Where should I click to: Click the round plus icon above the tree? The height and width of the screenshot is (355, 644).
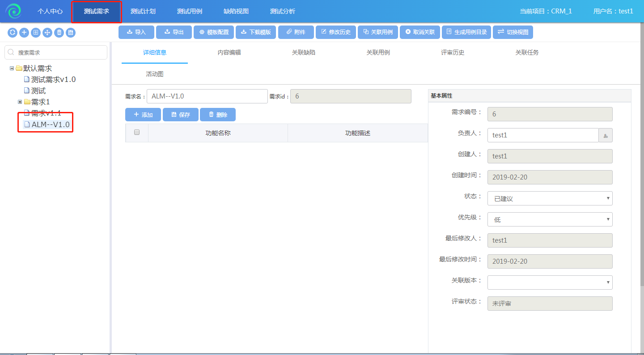[24, 32]
